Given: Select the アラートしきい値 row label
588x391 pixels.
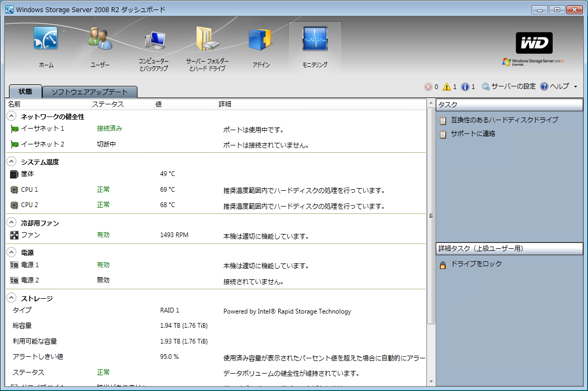Looking at the screenshot, I should 38,357.
